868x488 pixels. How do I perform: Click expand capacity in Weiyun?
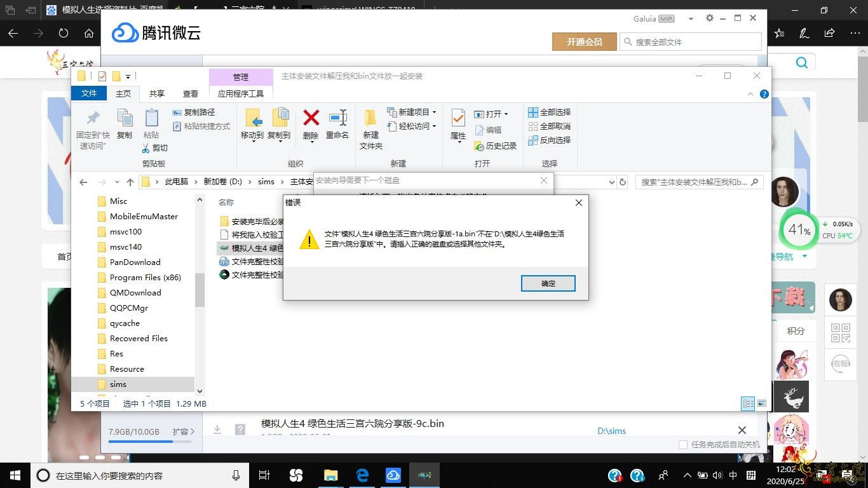[184, 431]
